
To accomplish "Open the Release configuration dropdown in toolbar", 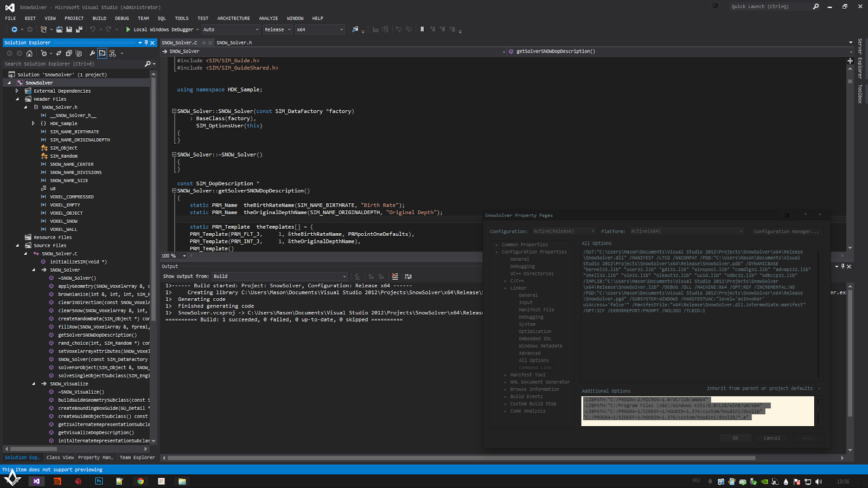I will coord(277,30).
